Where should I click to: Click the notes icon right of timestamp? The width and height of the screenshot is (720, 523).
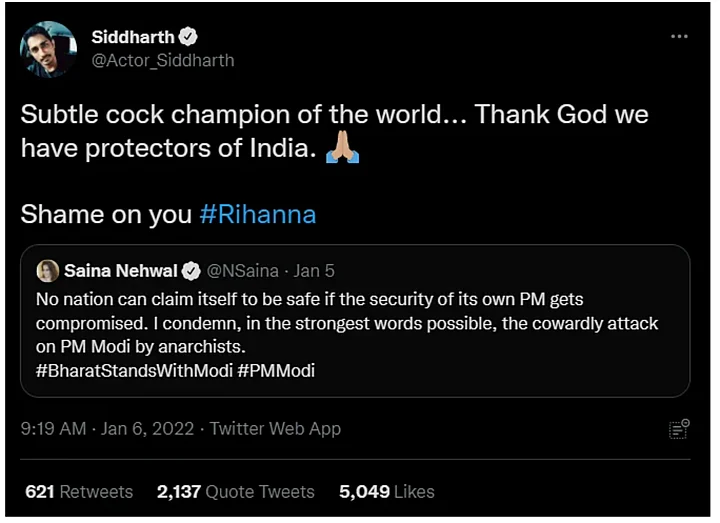(x=679, y=429)
